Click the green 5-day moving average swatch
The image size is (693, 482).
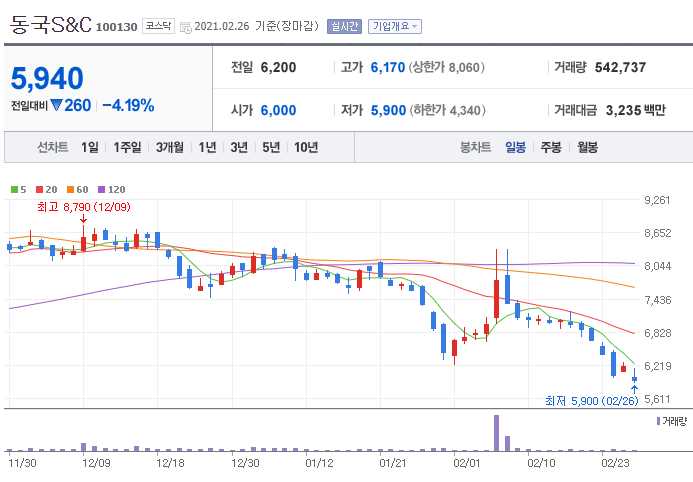[x=15, y=190]
